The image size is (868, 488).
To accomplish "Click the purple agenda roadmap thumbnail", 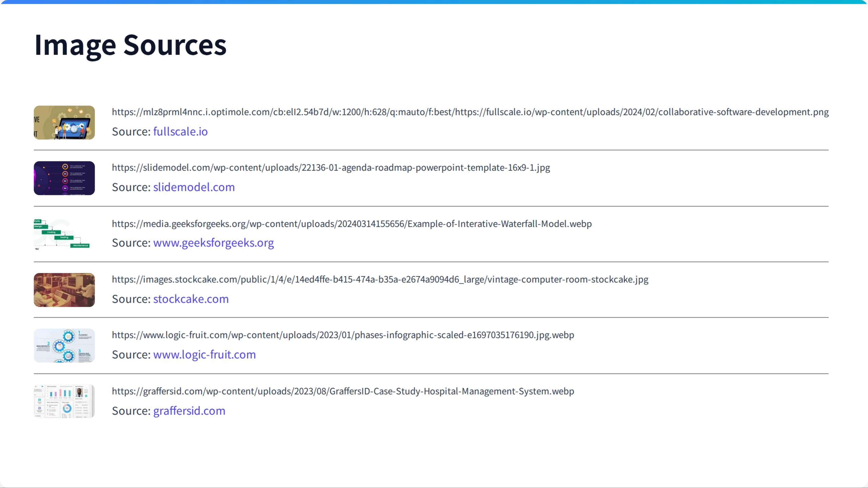I will coord(64,178).
